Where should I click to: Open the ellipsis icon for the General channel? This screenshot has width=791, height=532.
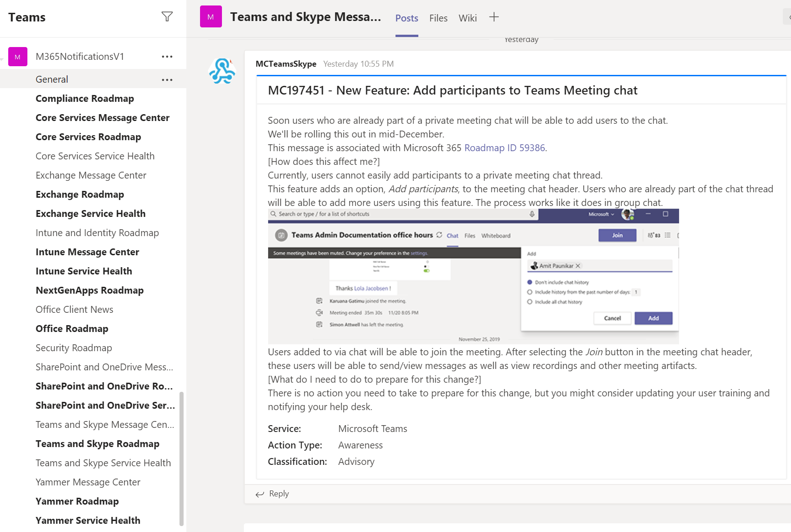tap(167, 79)
